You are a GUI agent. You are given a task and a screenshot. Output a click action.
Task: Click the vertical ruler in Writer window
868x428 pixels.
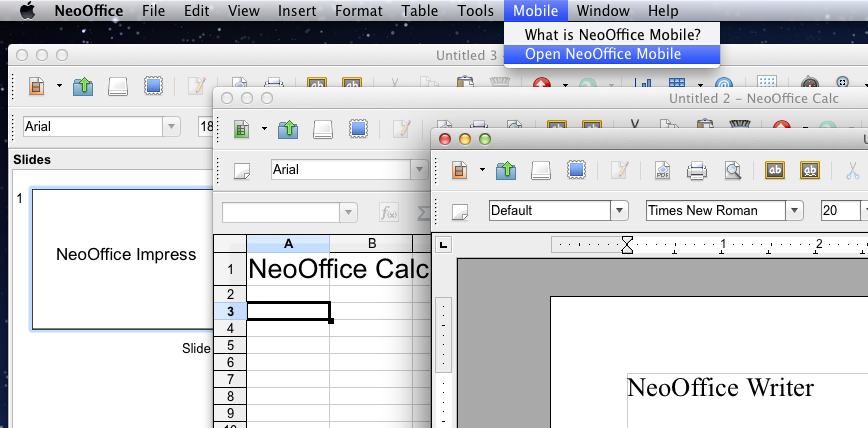point(443,363)
